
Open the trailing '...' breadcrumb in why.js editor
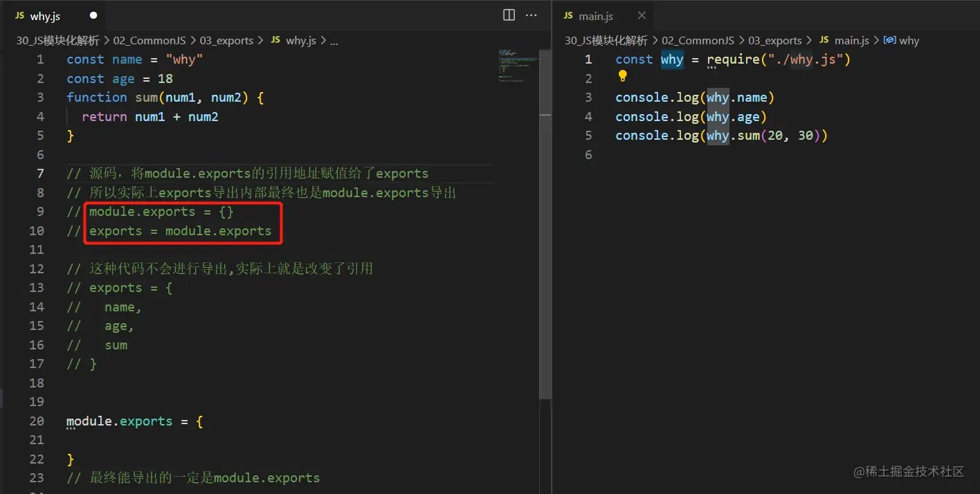pos(334,40)
